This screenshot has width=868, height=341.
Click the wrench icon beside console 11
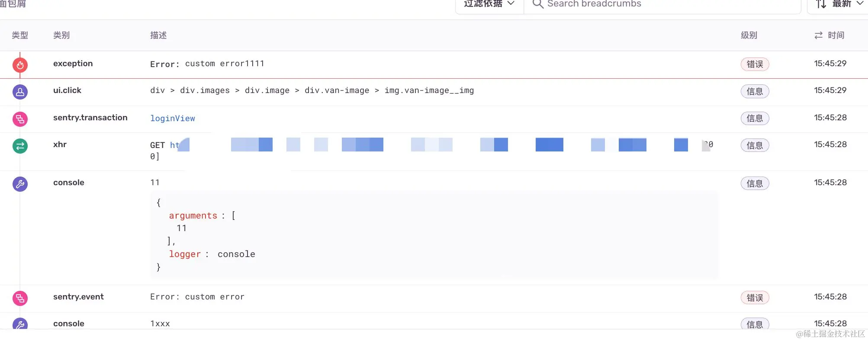point(20,184)
